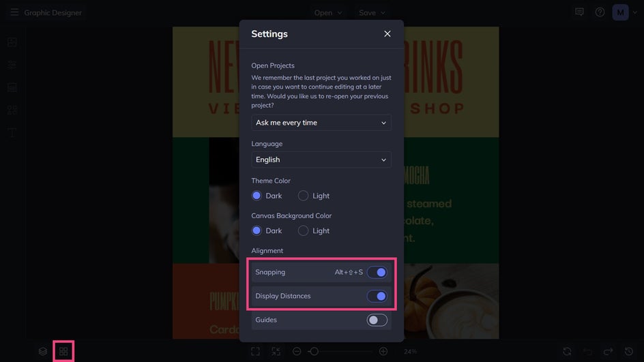Click the fit to screen icon
This screenshot has width=644, height=362.
255,351
